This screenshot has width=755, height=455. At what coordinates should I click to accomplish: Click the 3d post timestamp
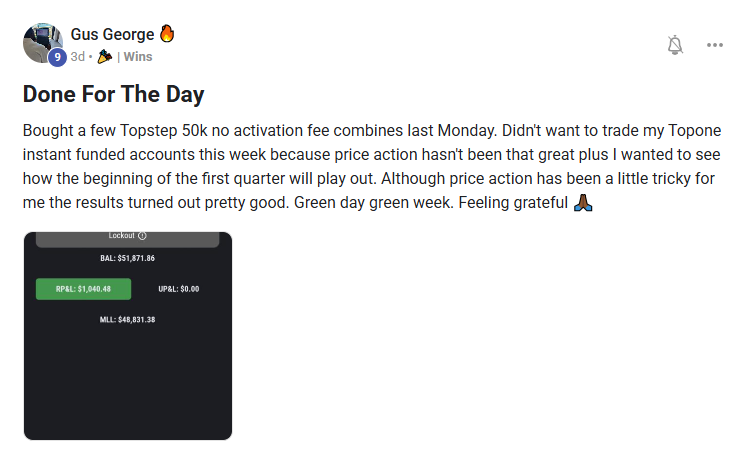pyautogui.click(x=77, y=57)
